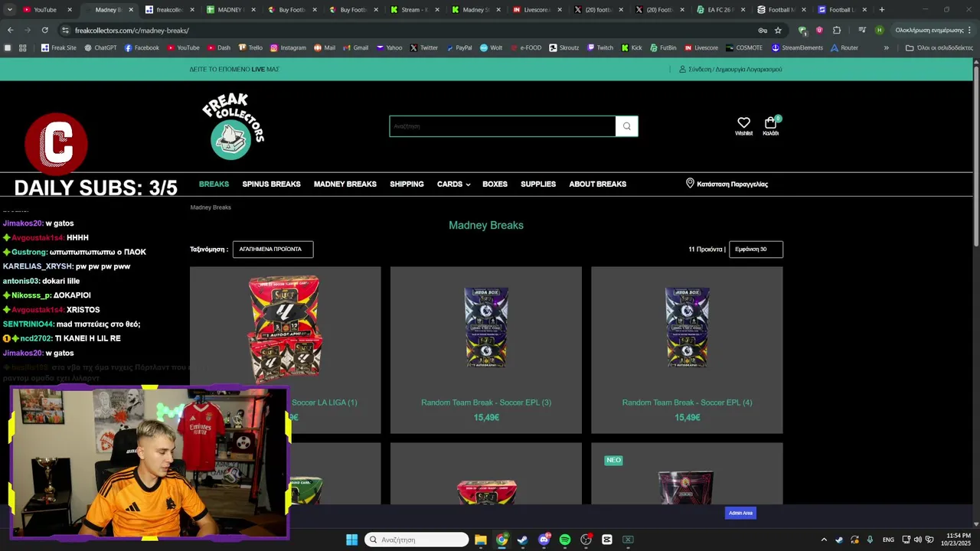Click the Freak Collectors logo

[x=233, y=126]
